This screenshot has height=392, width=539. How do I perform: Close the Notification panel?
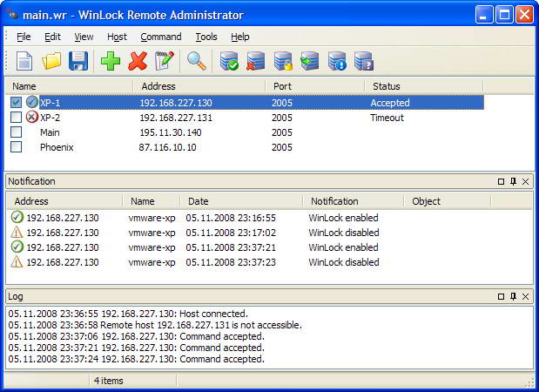[526, 181]
